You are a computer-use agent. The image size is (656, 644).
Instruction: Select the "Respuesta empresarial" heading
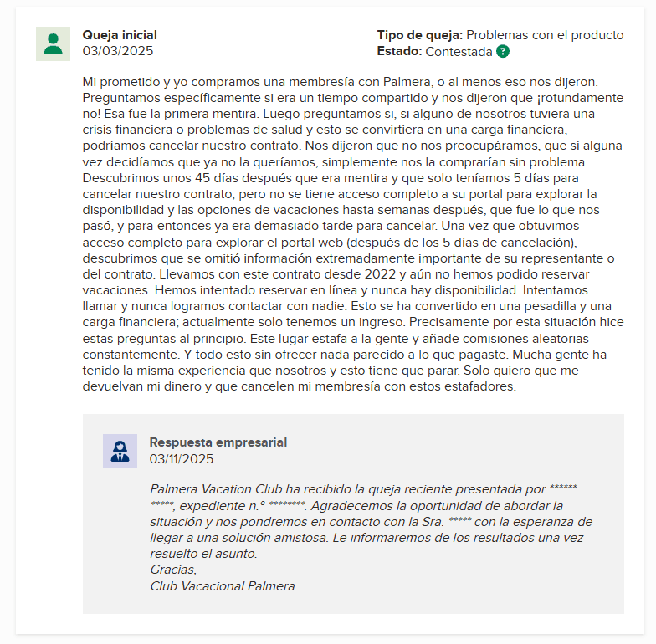tap(218, 442)
